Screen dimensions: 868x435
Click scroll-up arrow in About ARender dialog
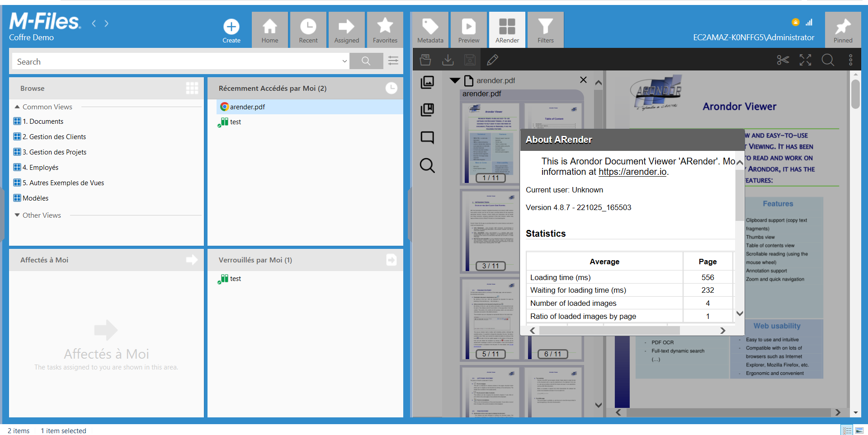point(740,162)
